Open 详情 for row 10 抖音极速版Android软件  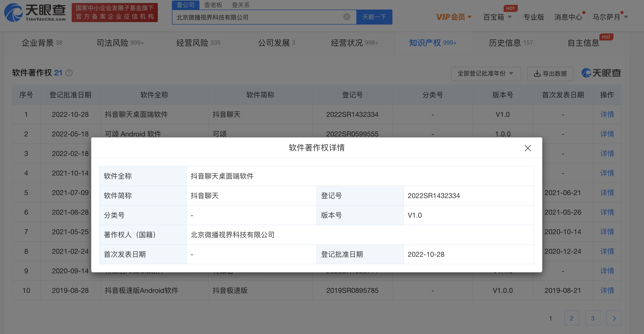607,291
